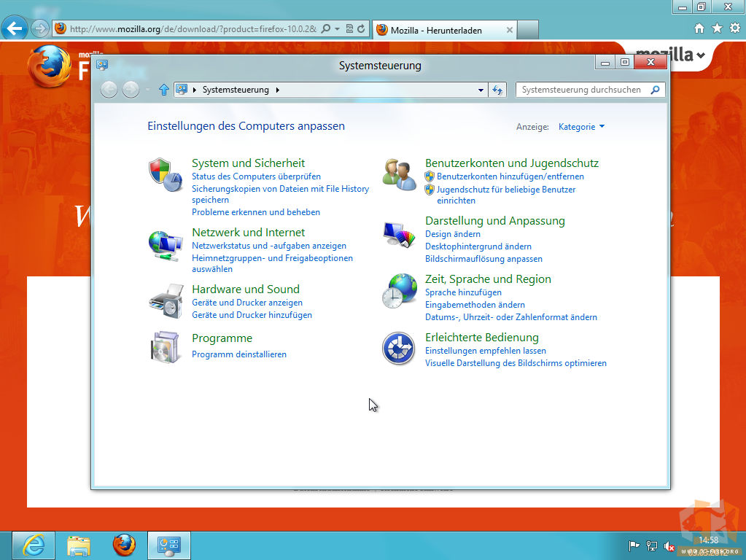Open Firefox from the taskbar
Image resolution: width=746 pixels, height=560 pixels.
(x=124, y=545)
